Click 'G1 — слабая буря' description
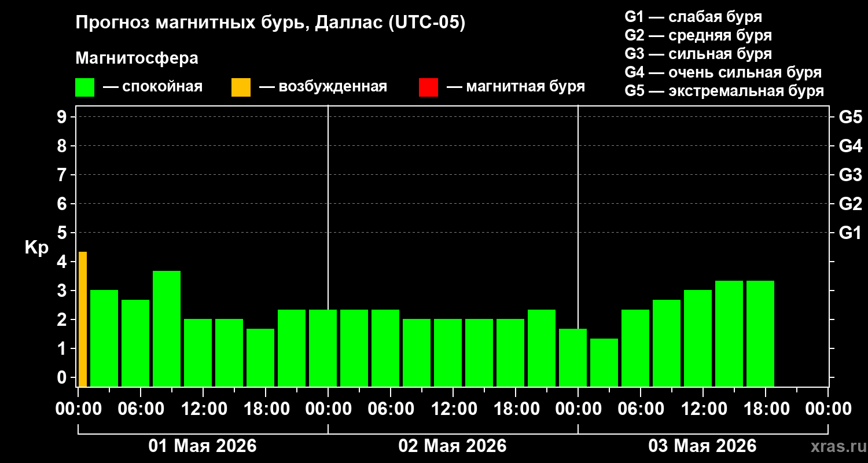The height and width of the screenshot is (463, 868). [693, 16]
